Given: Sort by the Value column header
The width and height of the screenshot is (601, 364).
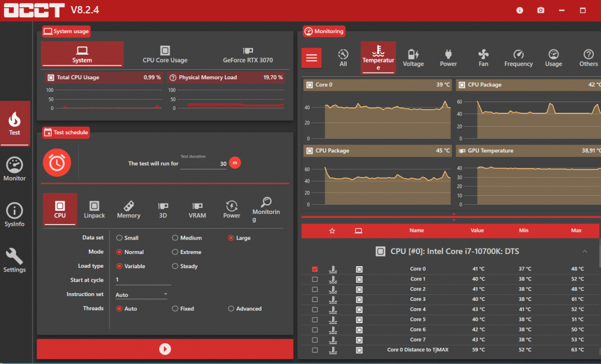Looking at the screenshot, I should click(477, 231).
